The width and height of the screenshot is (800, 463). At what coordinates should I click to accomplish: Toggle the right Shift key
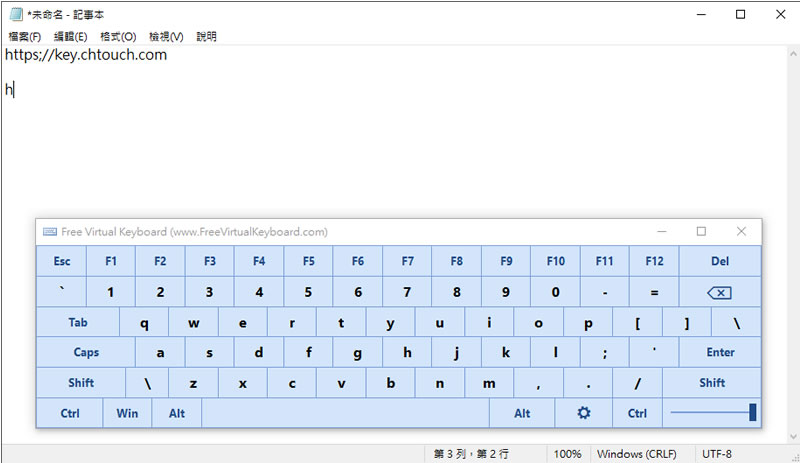pos(712,383)
